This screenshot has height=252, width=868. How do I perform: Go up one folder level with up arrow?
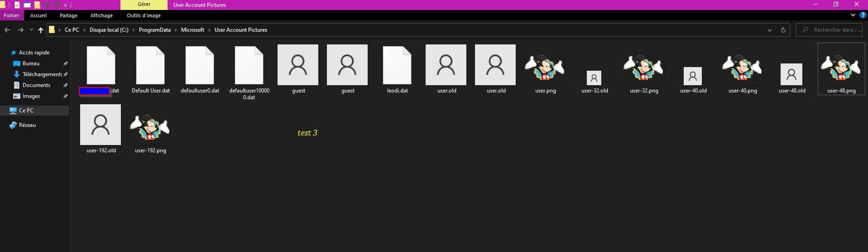pos(41,30)
